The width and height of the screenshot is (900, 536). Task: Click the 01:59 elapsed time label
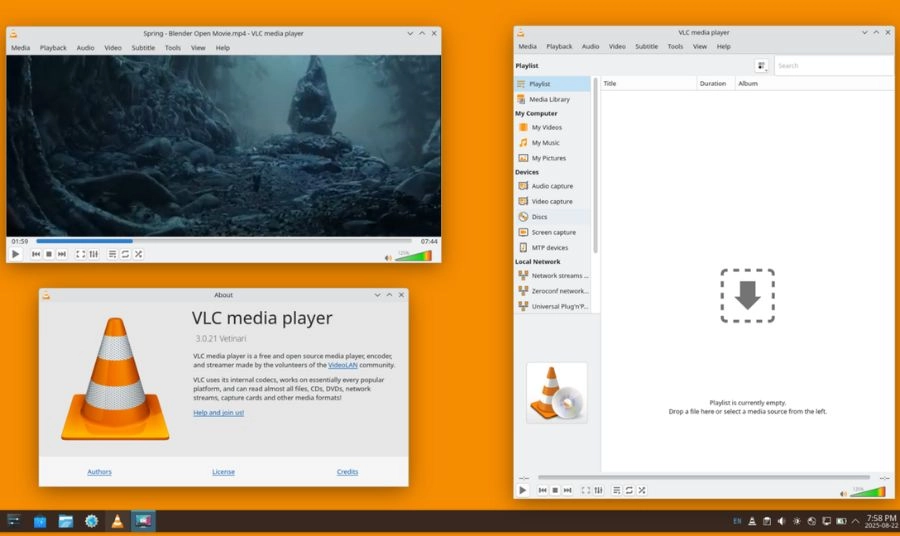pos(20,241)
